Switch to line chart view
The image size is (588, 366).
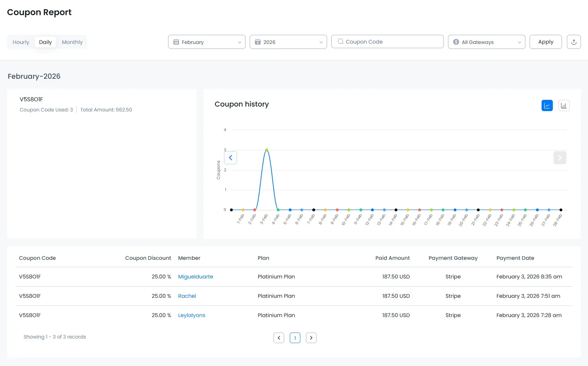[547, 105]
